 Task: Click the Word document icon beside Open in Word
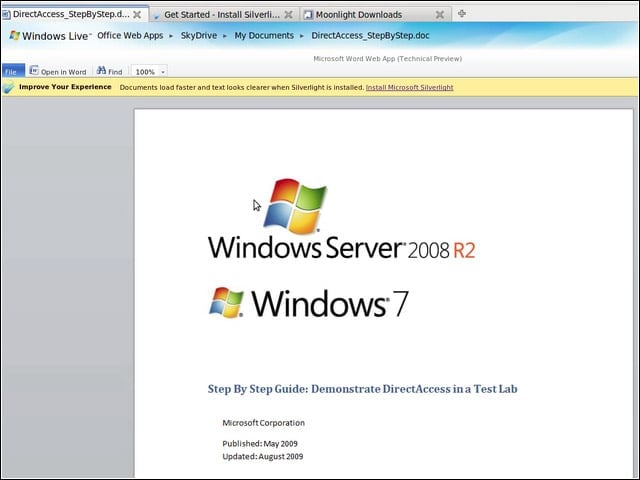tap(34, 70)
